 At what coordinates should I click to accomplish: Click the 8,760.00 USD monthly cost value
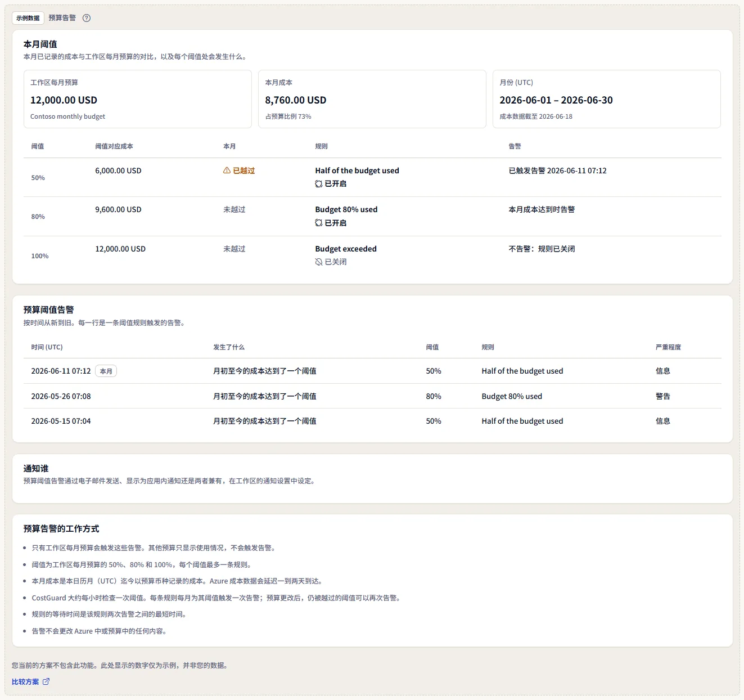click(x=296, y=100)
